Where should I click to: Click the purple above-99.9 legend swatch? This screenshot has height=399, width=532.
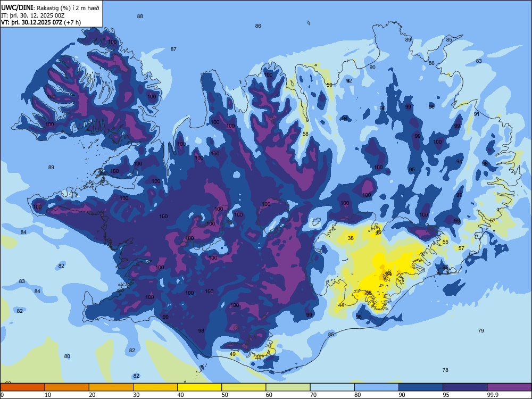pyautogui.click(x=509, y=387)
